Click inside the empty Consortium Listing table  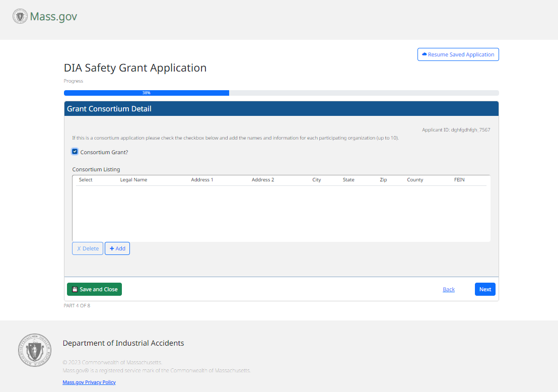pos(281,214)
